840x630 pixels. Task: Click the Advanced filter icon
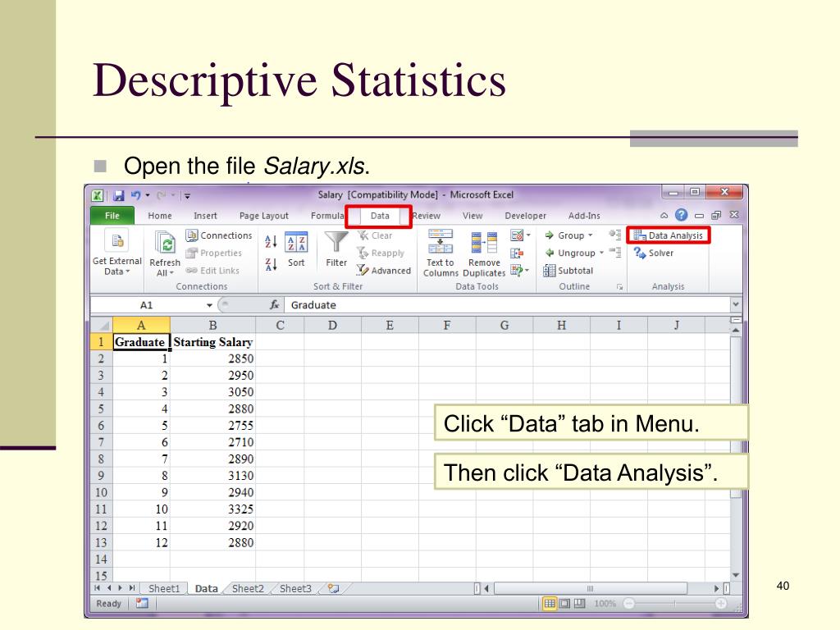363,270
